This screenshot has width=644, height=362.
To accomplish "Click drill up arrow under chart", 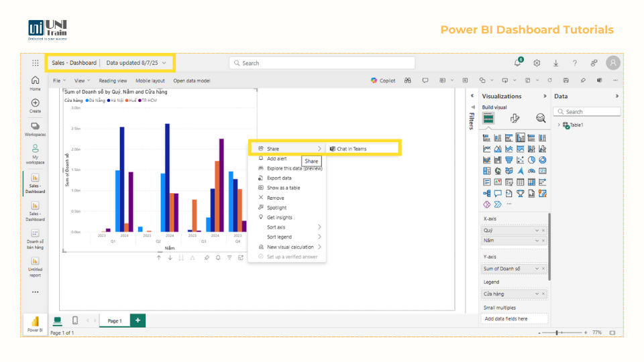I will (x=158, y=257).
